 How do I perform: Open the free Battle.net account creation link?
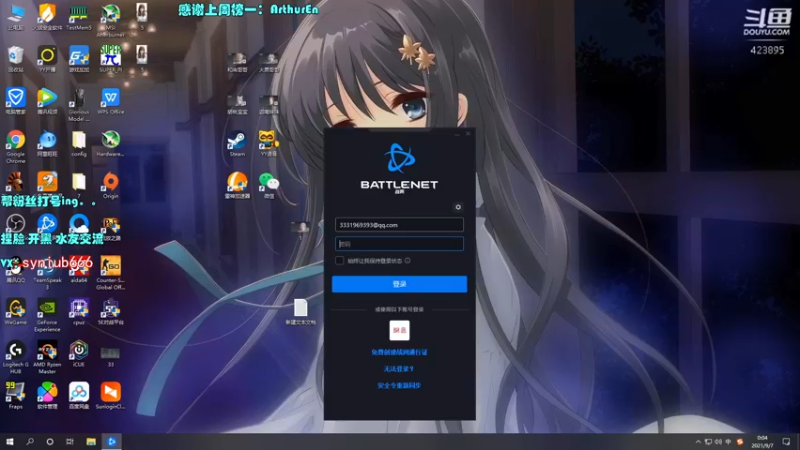399,352
